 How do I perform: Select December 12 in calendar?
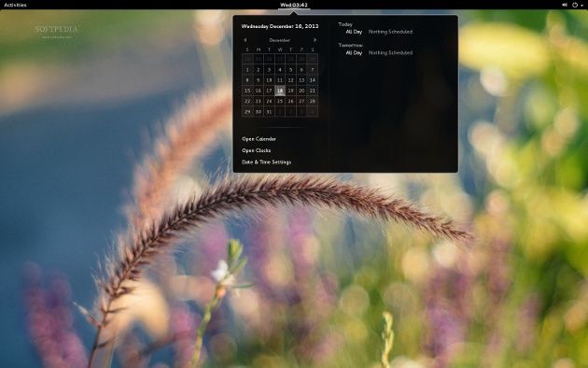pyautogui.click(x=290, y=80)
